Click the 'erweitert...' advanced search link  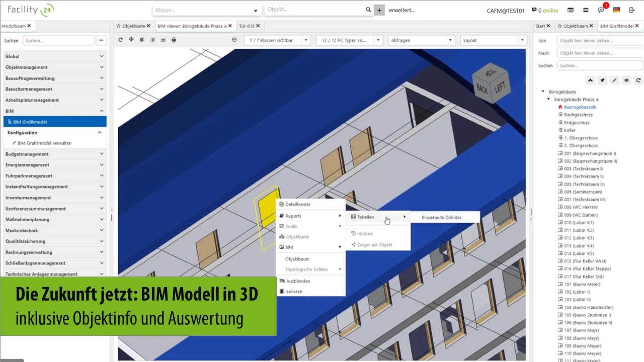click(x=402, y=10)
